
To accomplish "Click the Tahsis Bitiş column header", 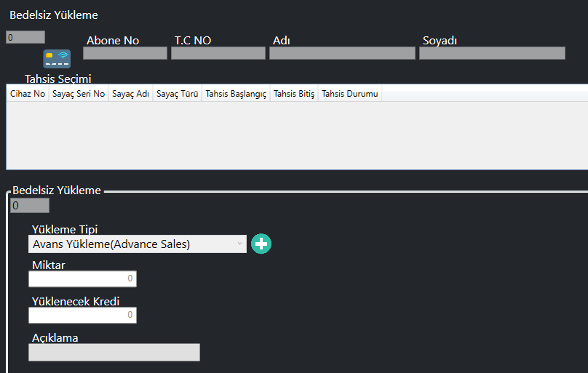I will pos(293,94).
